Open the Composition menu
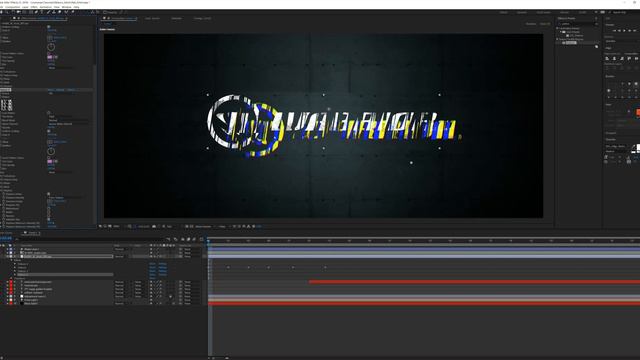Screen dimensions: 640x360 [x=12, y=7]
